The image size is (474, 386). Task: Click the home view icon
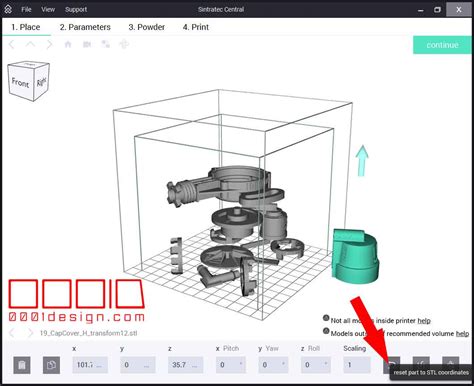tap(68, 44)
